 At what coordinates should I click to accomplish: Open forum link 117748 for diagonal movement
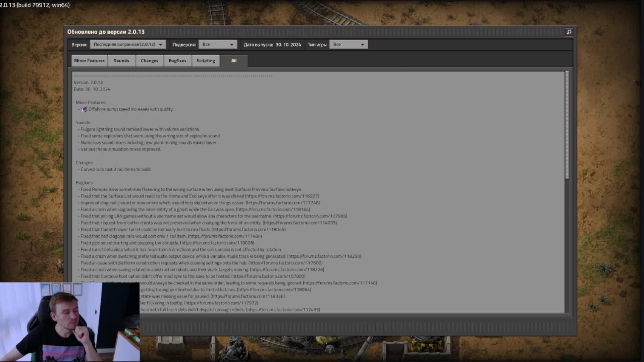click(283, 203)
